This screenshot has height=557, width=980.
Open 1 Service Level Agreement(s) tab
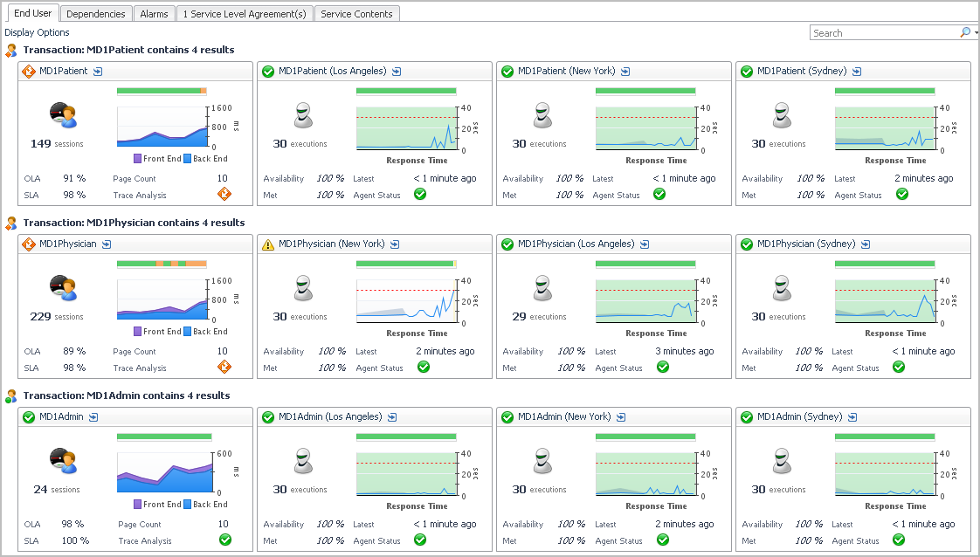pos(244,14)
